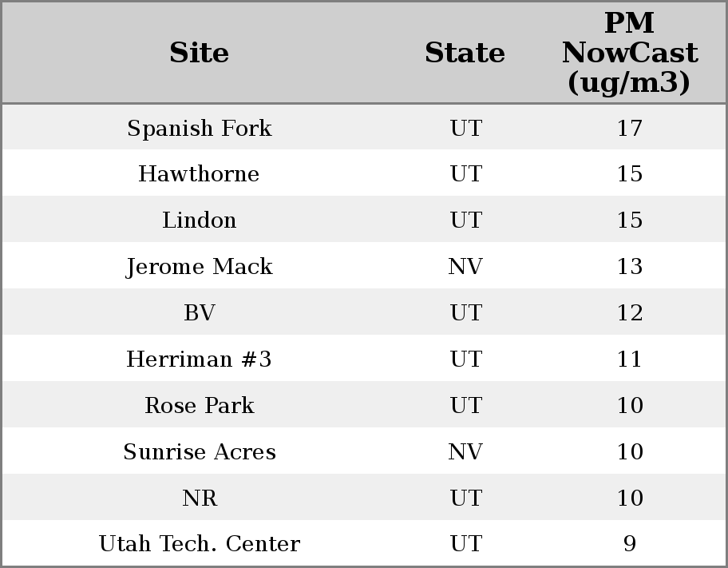Select the Spanish Fork site cell

pyautogui.click(x=199, y=129)
